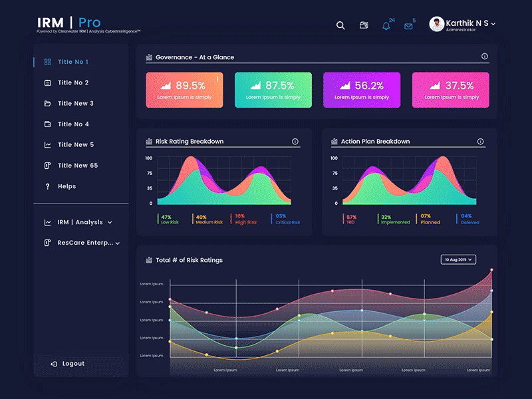Screen dimensions: 532x399
Task: Open the 37.5% pink card
Action: [451, 90]
